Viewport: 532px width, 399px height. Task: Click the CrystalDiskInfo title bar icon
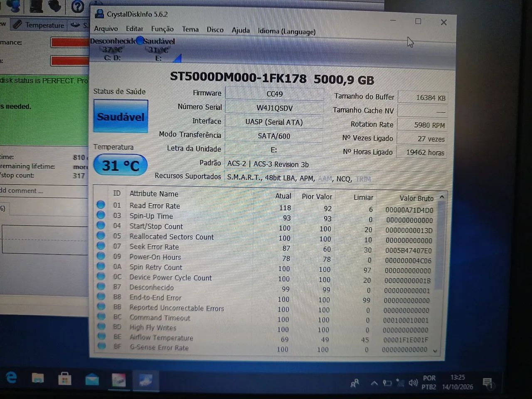(x=99, y=14)
